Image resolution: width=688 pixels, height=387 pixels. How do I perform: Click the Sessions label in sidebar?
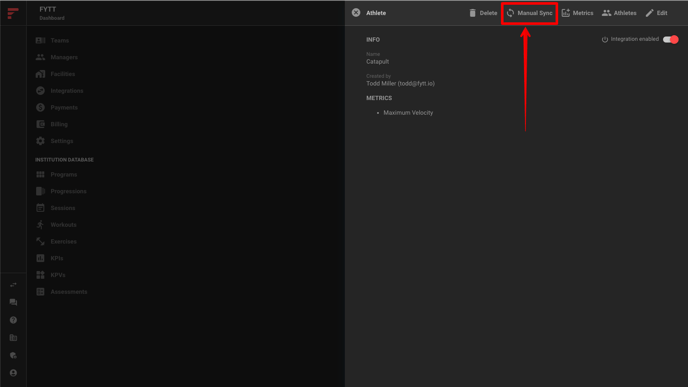tap(63, 208)
